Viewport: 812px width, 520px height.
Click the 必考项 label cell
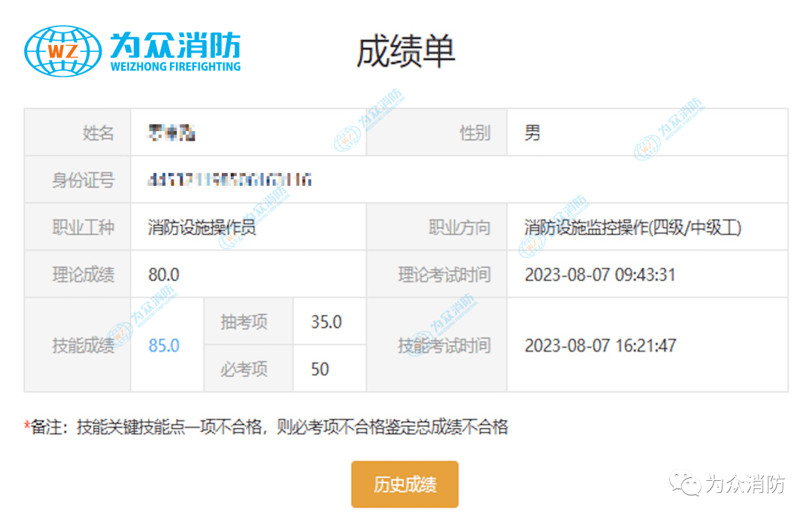click(249, 369)
